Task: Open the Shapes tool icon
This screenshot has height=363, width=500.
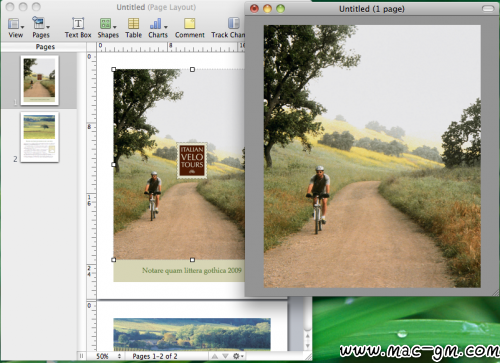Action: [106, 24]
